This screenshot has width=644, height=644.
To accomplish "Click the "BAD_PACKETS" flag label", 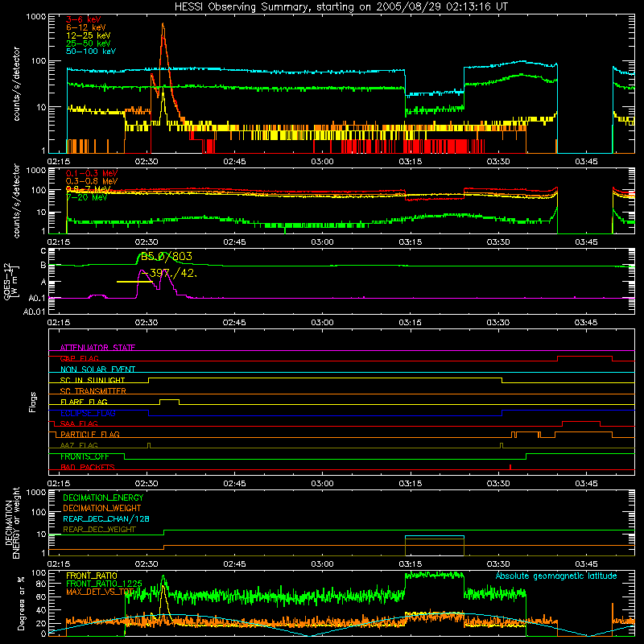I will pyautogui.click(x=88, y=467).
